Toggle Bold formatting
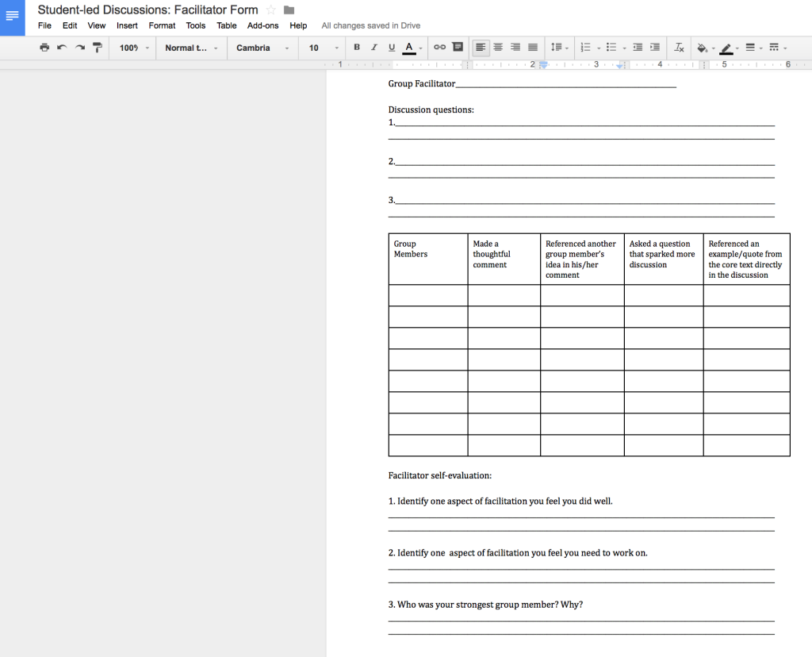812x657 pixels. (x=357, y=48)
